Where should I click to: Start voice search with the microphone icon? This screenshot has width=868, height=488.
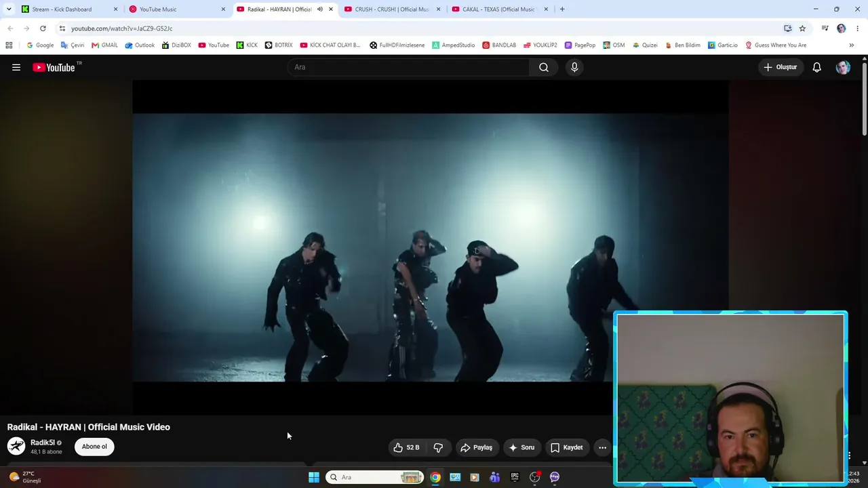click(x=574, y=67)
